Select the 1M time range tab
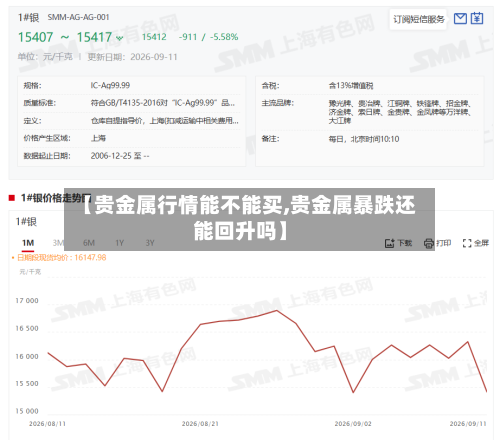 tap(28, 243)
